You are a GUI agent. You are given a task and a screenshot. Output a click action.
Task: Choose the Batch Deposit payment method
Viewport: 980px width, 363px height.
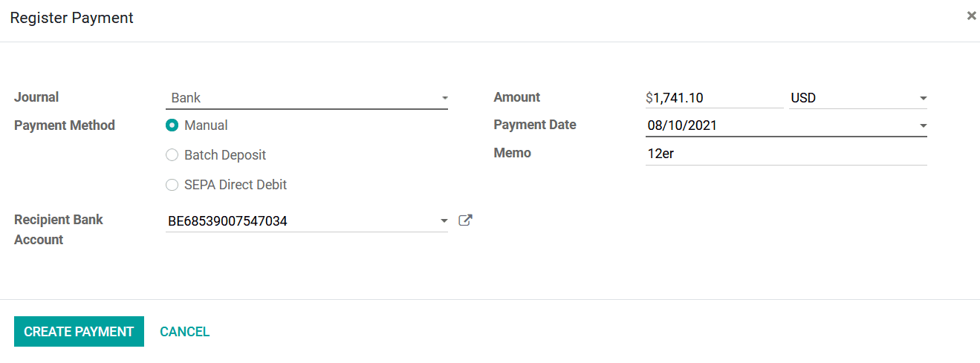[x=172, y=155]
